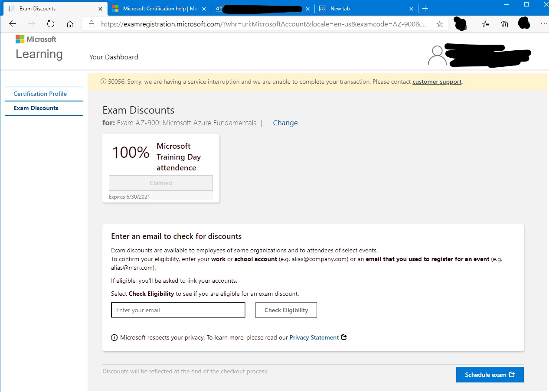Click the Check Eligibility button
549x392 pixels.
point(286,310)
